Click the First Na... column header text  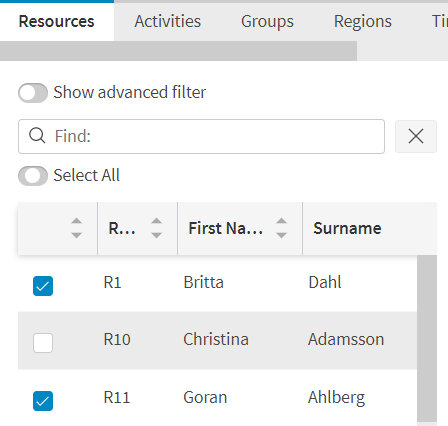click(x=226, y=229)
